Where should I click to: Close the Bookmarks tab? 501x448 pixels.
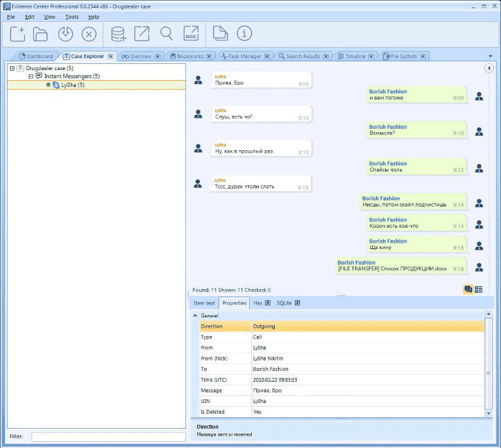point(209,56)
